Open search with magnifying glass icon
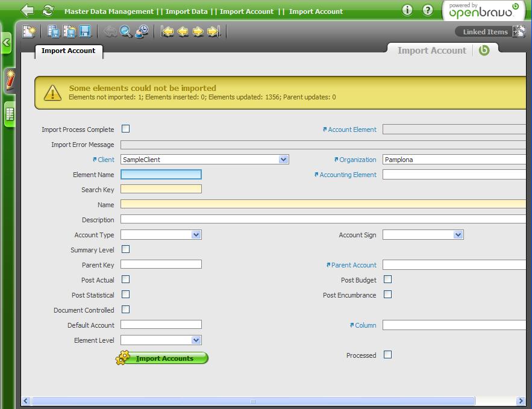532x409 pixels. point(126,31)
